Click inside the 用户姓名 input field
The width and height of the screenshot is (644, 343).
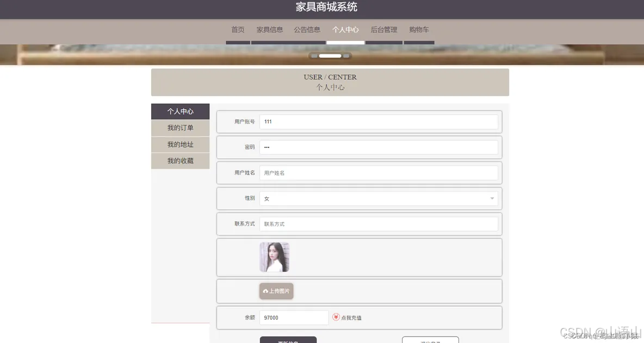[379, 172]
